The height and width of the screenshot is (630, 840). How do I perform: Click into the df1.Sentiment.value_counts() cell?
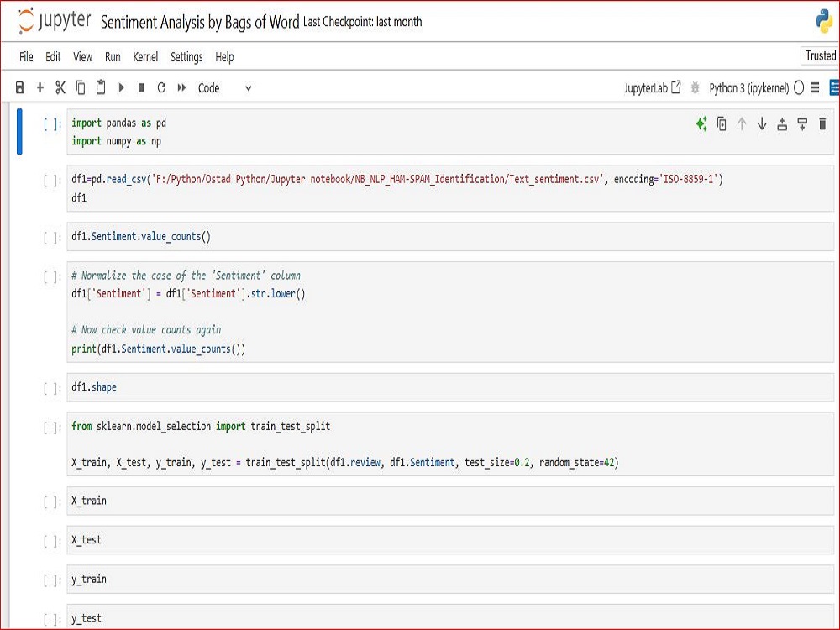(450, 236)
